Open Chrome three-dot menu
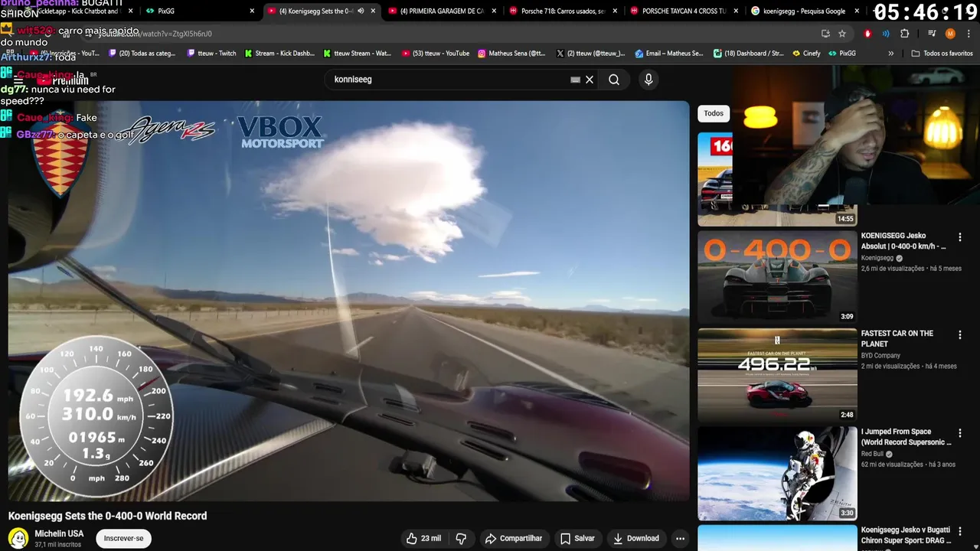This screenshot has width=980, height=551. click(967, 34)
